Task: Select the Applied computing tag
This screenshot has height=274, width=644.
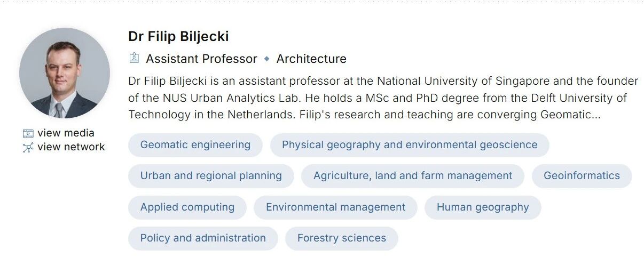Action: (x=187, y=207)
